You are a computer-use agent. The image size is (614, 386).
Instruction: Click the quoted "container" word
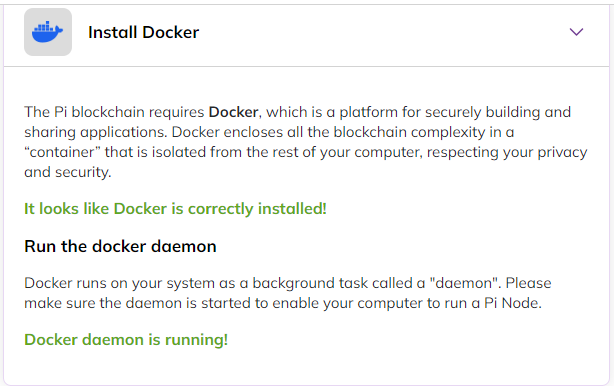[62, 152]
